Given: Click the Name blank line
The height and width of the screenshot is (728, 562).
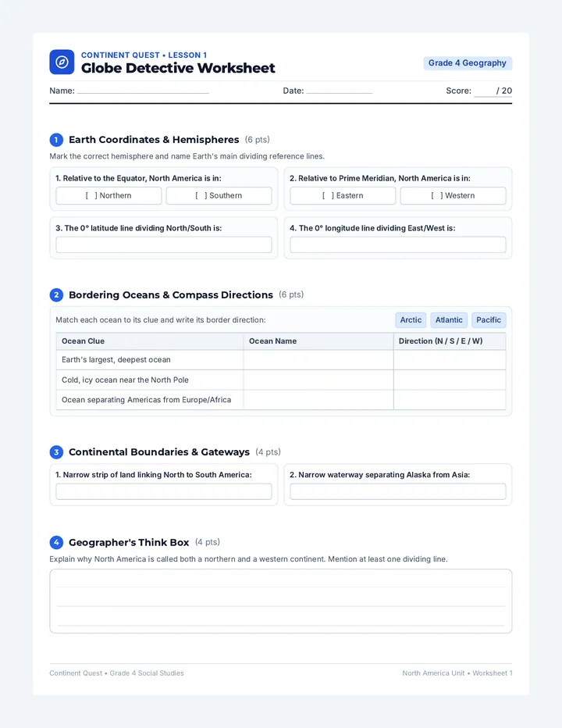Looking at the screenshot, I should point(143,91).
